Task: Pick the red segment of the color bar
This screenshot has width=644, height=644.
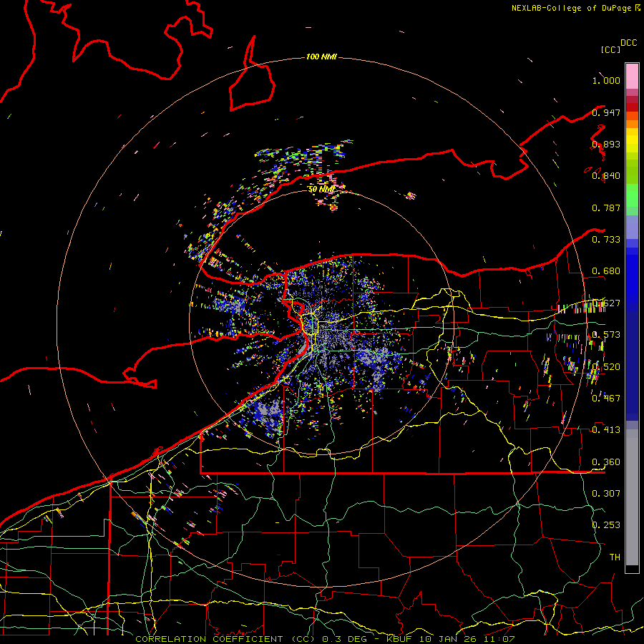Action: coord(632,107)
